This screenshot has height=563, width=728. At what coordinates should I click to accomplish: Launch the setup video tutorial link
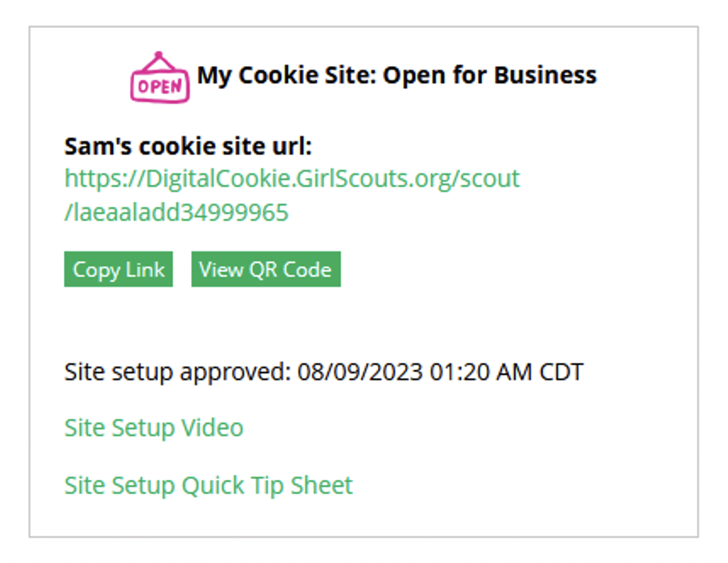click(154, 427)
